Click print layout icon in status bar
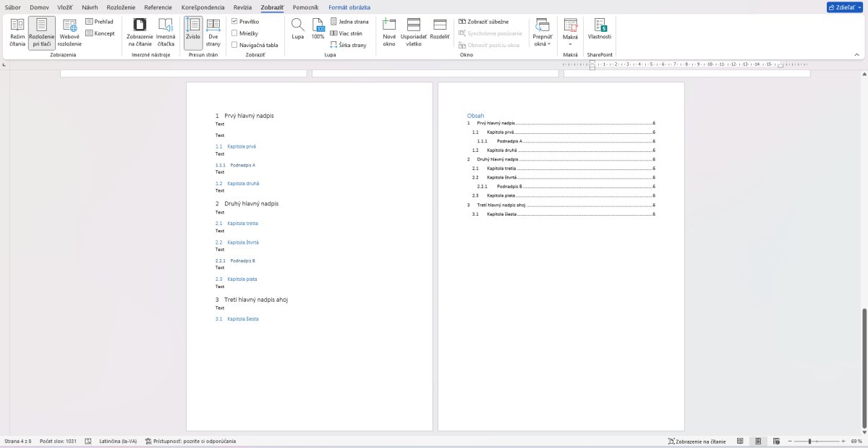868x448 pixels. point(757,441)
